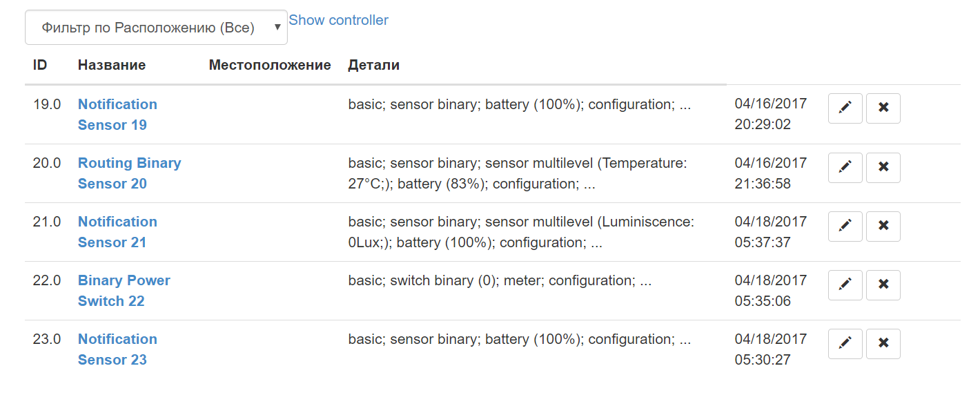
Task: Edit Binary Power Switch 22 pencil icon
Action: [845, 285]
